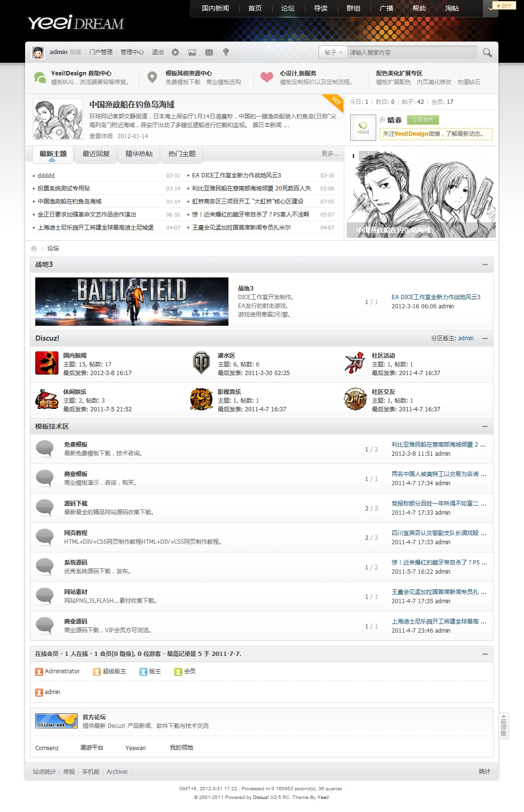Click the 商业模板 speech bubble icon
Image resolution: width=524 pixels, height=812 pixels.
45,478
